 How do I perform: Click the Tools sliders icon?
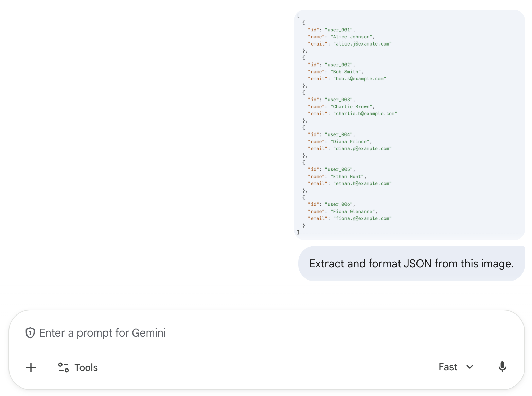point(64,367)
